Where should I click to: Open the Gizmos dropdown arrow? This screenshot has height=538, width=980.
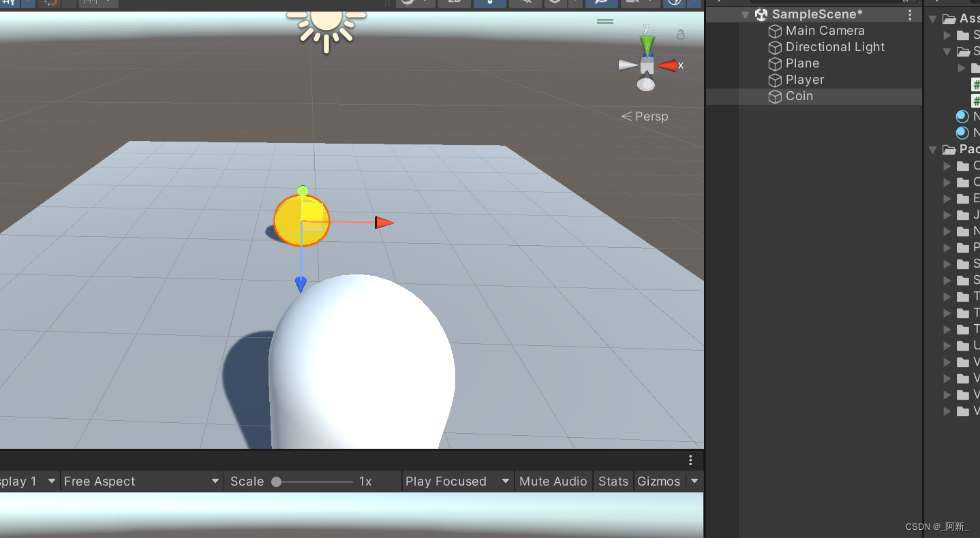point(694,481)
